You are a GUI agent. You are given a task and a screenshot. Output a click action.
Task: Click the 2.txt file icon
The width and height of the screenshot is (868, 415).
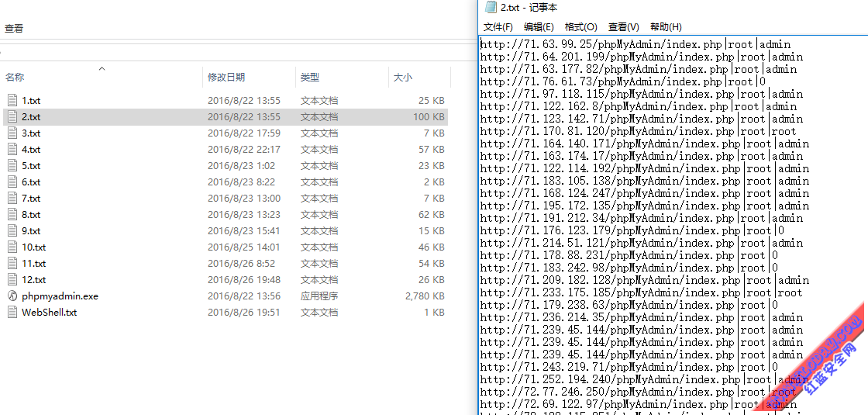point(12,117)
